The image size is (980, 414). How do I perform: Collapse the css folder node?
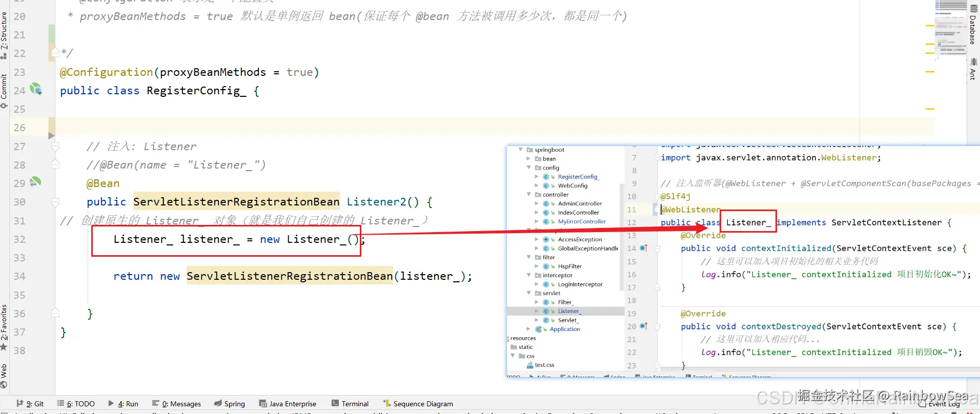pos(513,356)
